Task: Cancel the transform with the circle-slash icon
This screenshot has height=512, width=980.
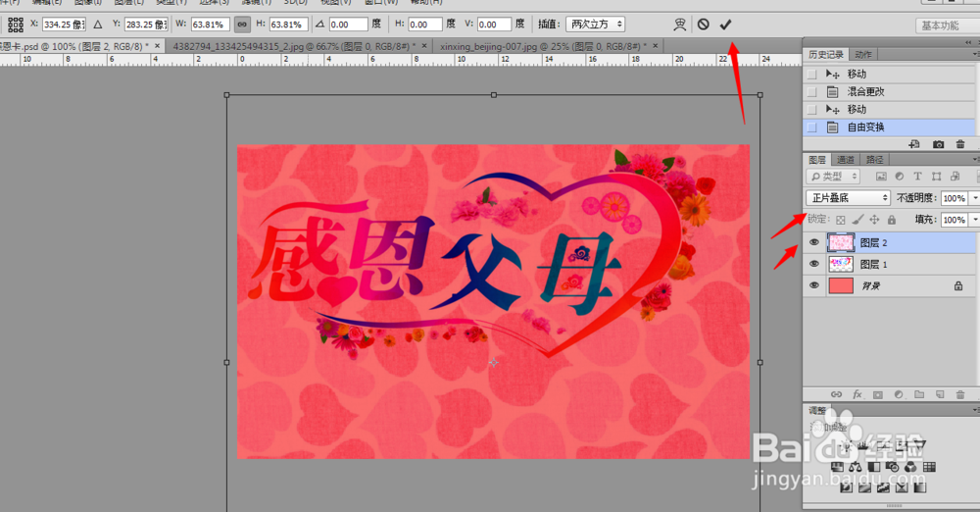Action: [x=703, y=25]
